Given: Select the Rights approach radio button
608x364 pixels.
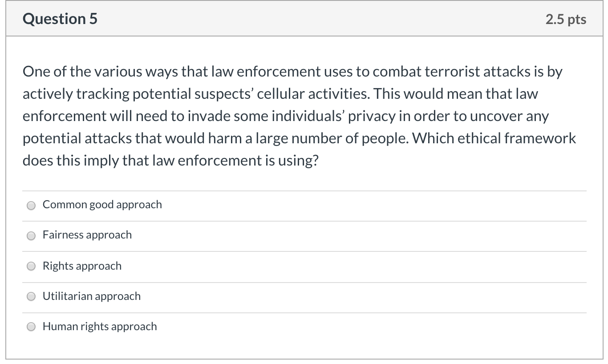Looking at the screenshot, I should tap(31, 266).
